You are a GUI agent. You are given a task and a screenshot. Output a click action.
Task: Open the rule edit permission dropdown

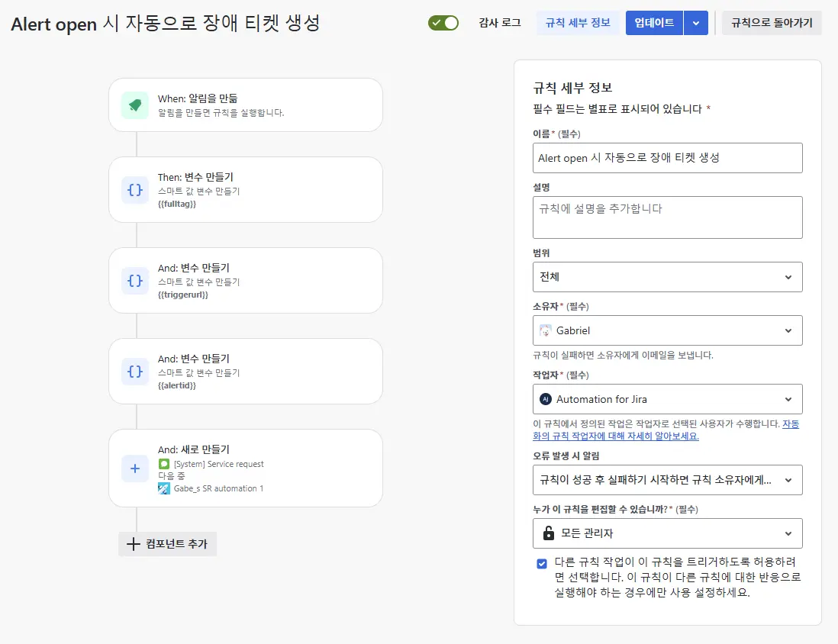tap(668, 533)
